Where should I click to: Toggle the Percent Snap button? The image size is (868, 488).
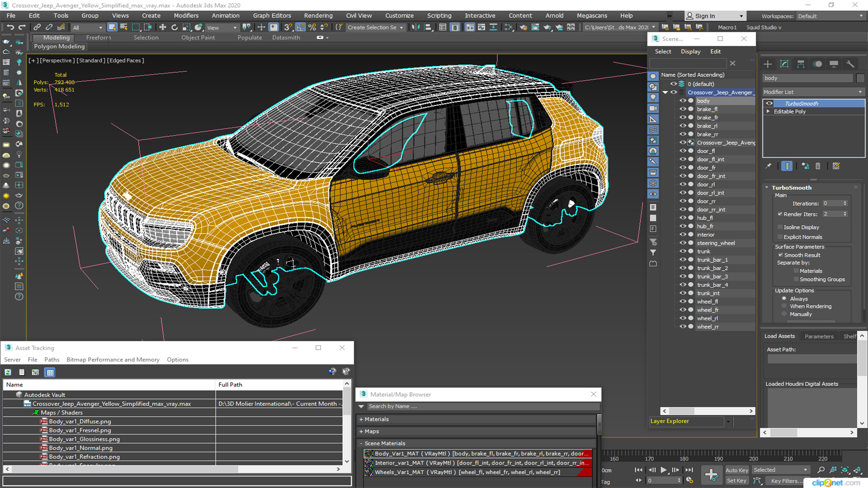[x=312, y=27]
